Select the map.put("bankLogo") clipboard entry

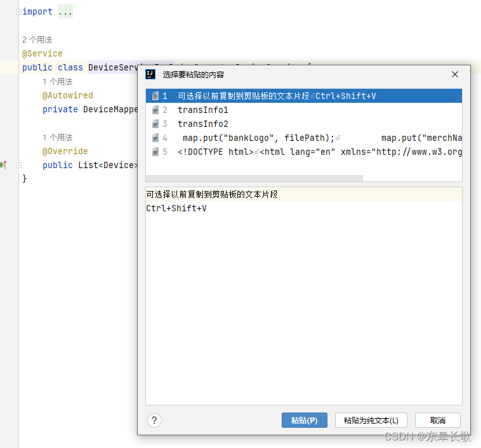[x=304, y=138]
